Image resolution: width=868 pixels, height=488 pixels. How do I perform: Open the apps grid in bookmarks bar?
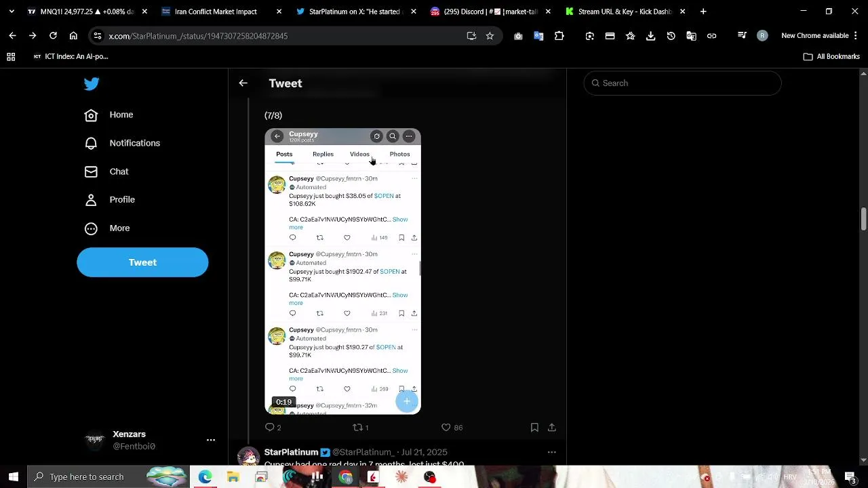pyautogui.click(x=11, y=56)
